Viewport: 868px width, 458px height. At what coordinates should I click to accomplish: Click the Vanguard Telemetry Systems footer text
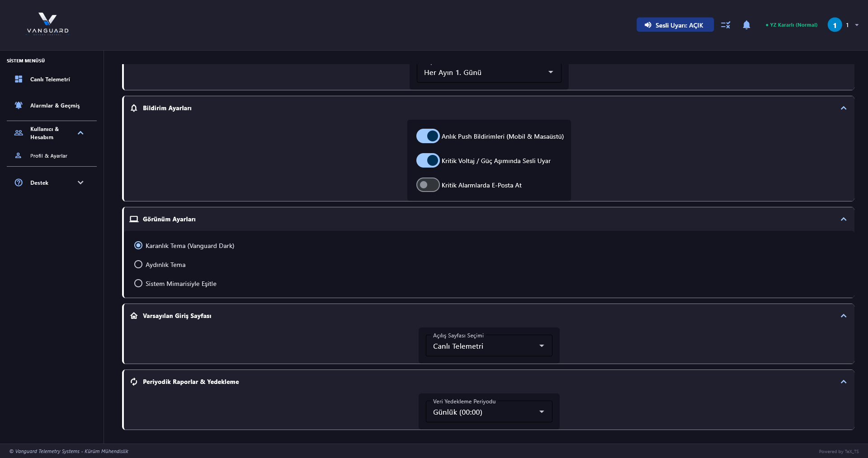pyautogui.click(x=69, y=451)
